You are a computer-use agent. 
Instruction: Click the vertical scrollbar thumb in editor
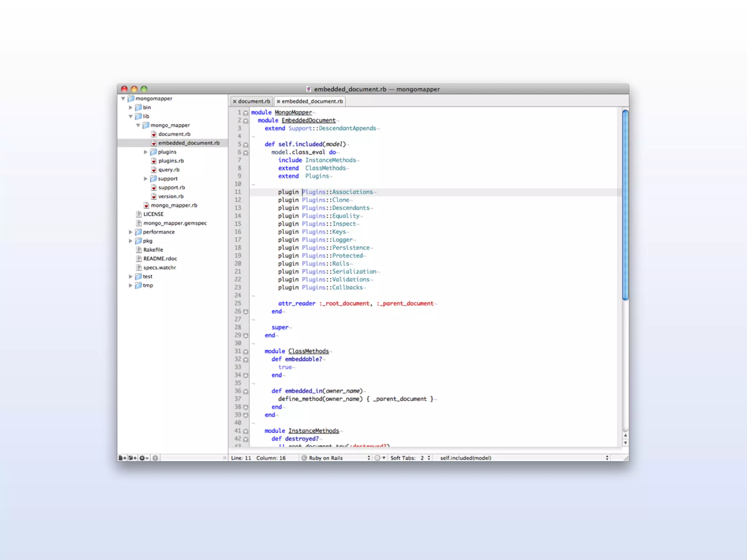coord(625,204)
